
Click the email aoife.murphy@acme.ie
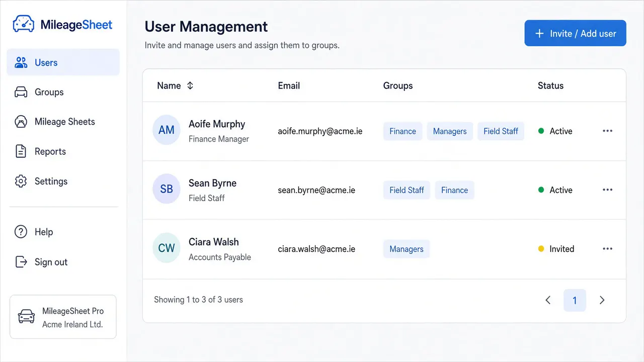pos(320,131)
